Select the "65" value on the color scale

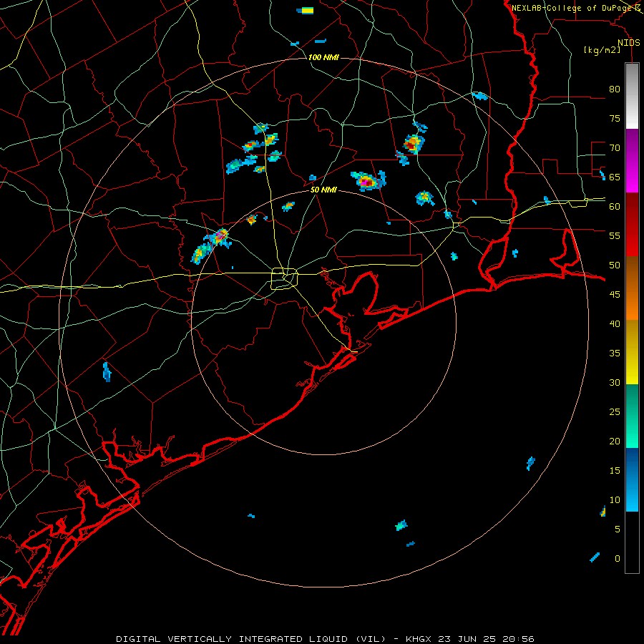(615, 177)
